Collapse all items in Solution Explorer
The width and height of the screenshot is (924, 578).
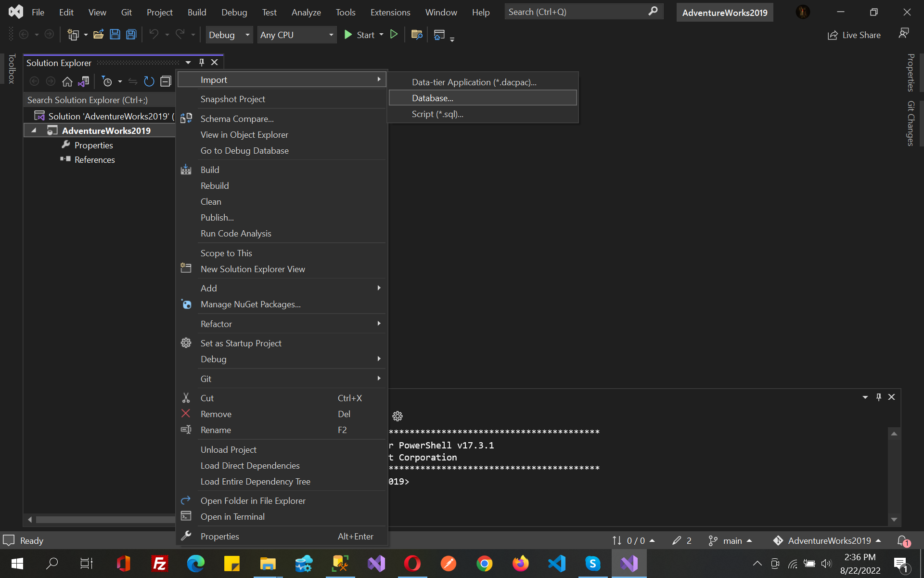tap(166, 81)
